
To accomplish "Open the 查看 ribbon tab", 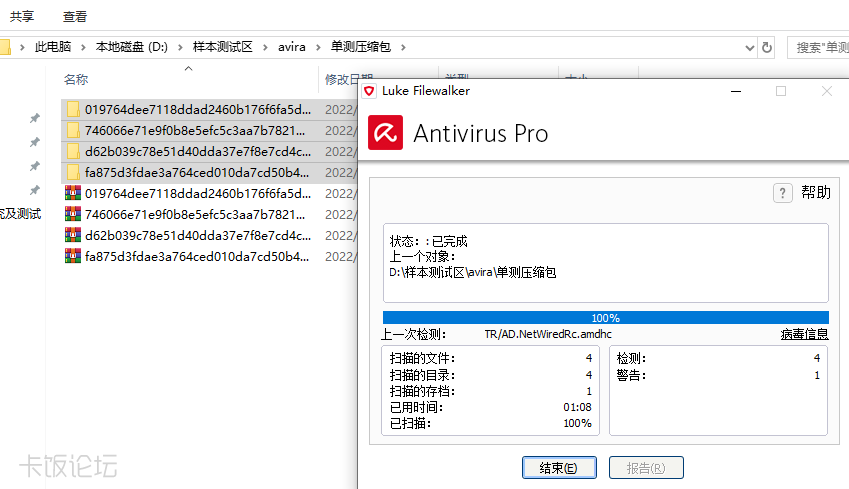I will tap(74, 16).
